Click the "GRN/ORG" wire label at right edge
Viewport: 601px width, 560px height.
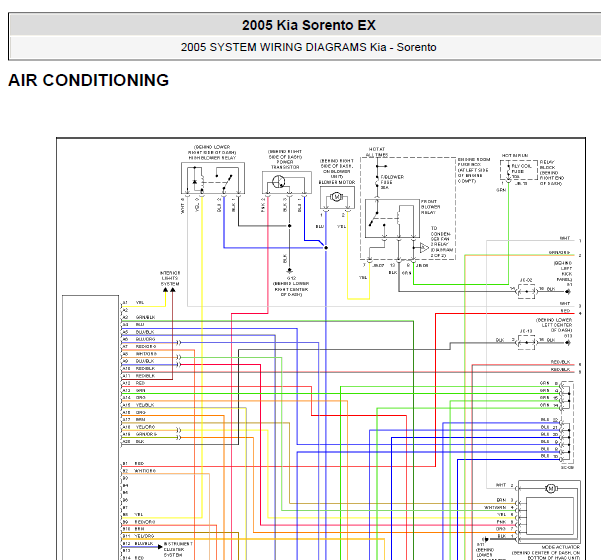tap(560, 253)
